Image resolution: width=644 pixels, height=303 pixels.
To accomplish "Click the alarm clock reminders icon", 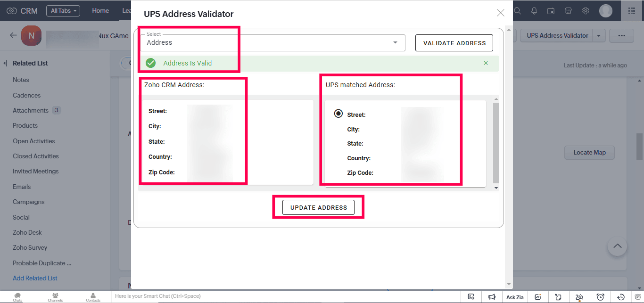I will pyautogui.click(x=601, y=297).
